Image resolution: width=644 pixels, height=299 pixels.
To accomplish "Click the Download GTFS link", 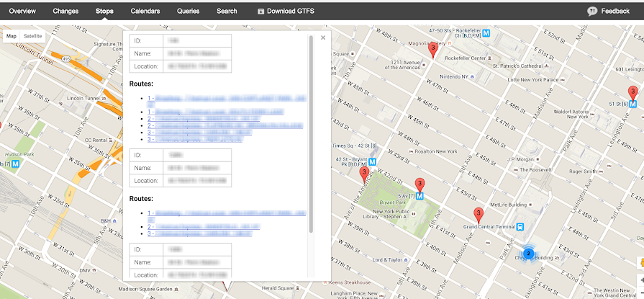I will tap(286, 11).
